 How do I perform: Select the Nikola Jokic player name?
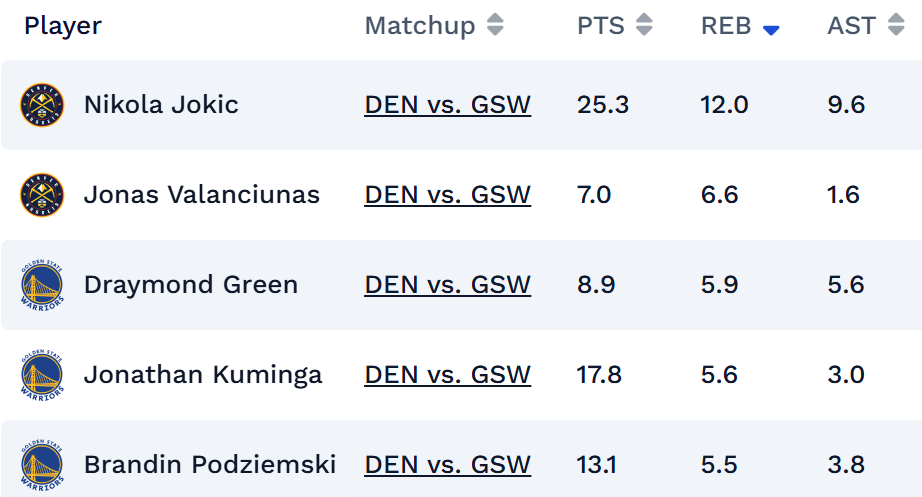(x=161, y=105)
